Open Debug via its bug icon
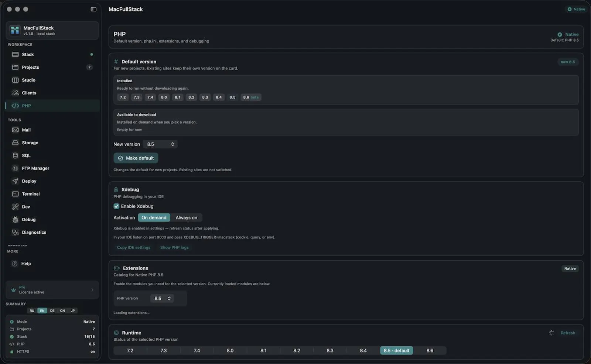This screenshot has width=591, height=364. click(15, 220)
